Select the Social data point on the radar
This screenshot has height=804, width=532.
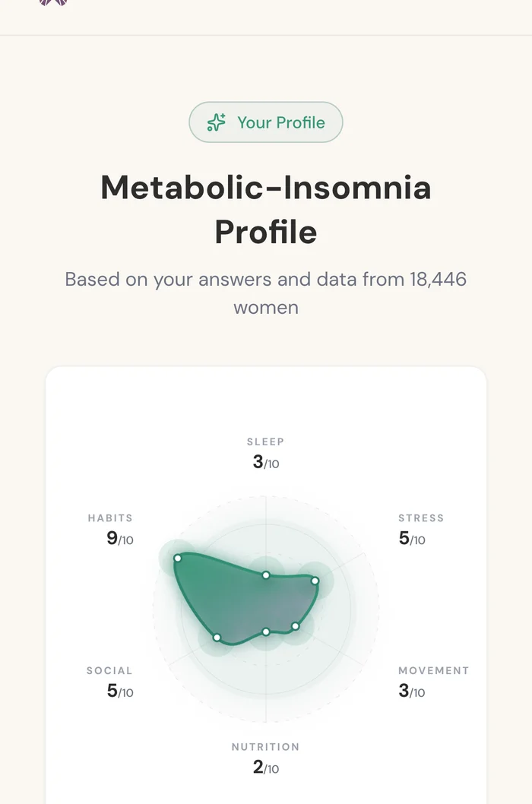[x=217, y=638]
